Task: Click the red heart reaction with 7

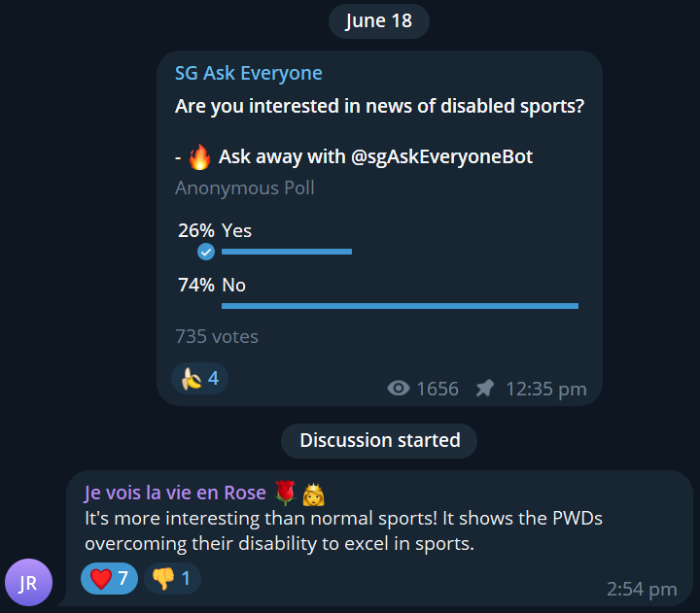Action: pyautogui.click(x=109, y=579)
